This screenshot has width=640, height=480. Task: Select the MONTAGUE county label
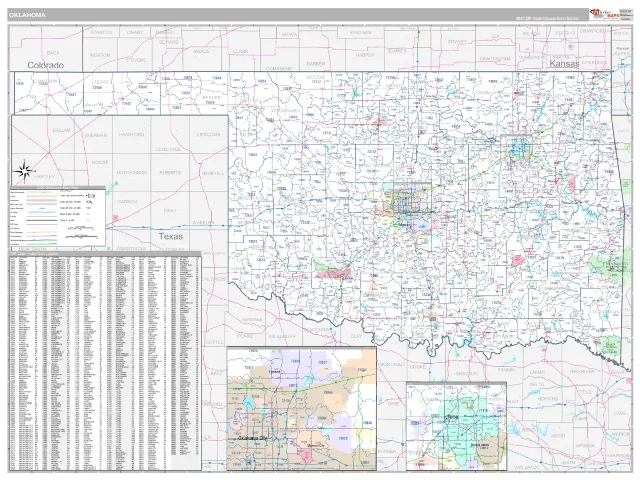[392, 364]
